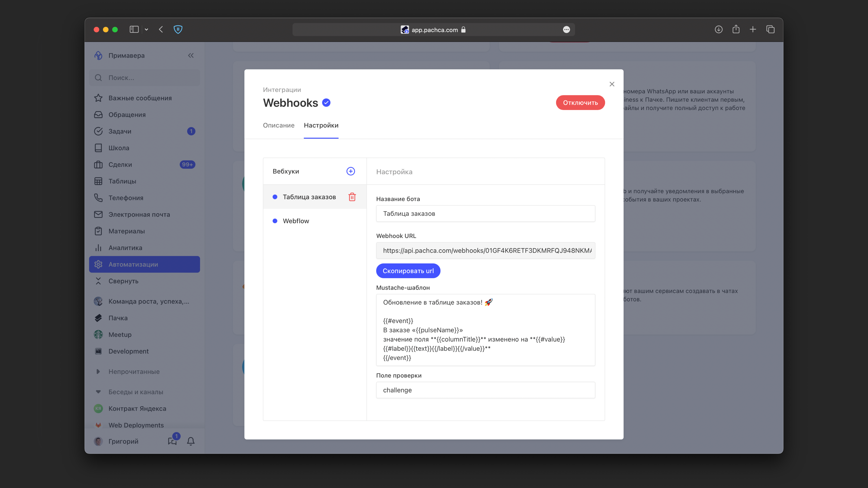Toggle Safari sidebar panel
The height and width of the screenshot is (488, 868).
(x=134, y=30)
